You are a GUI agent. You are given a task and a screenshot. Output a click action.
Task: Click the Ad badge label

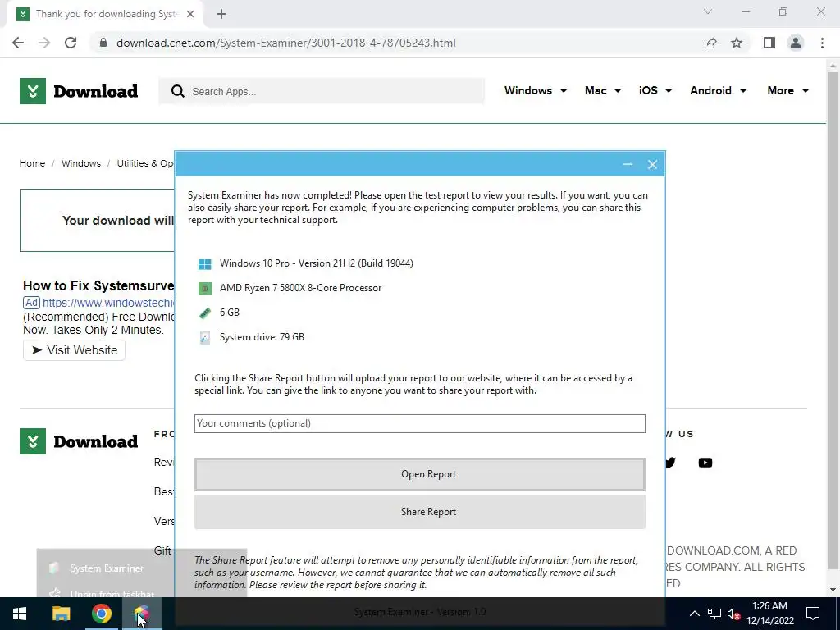[x=32, y=303]
